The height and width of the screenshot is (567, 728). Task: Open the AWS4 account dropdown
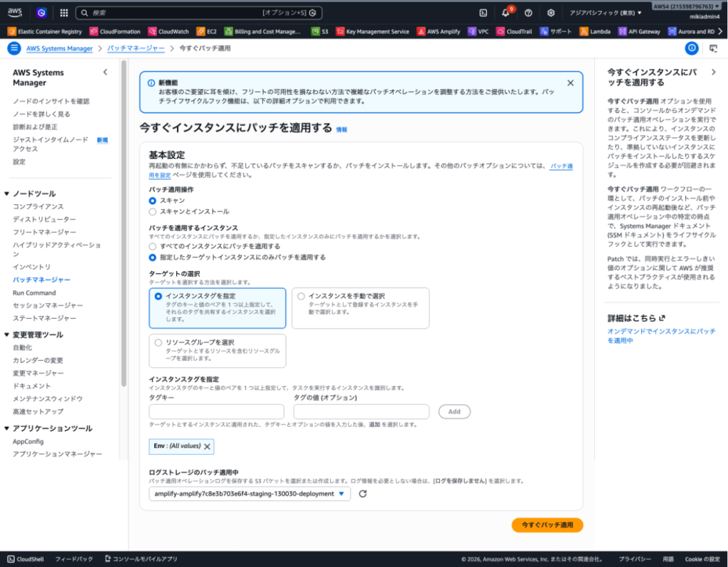pyautogui.click(x=687, y=6)
